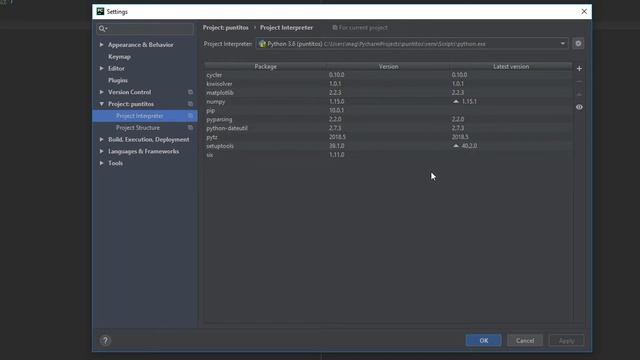640x360 pixels.
Task: Click the Settings title text
Action: pyautogui.click(x=117, y=12)
